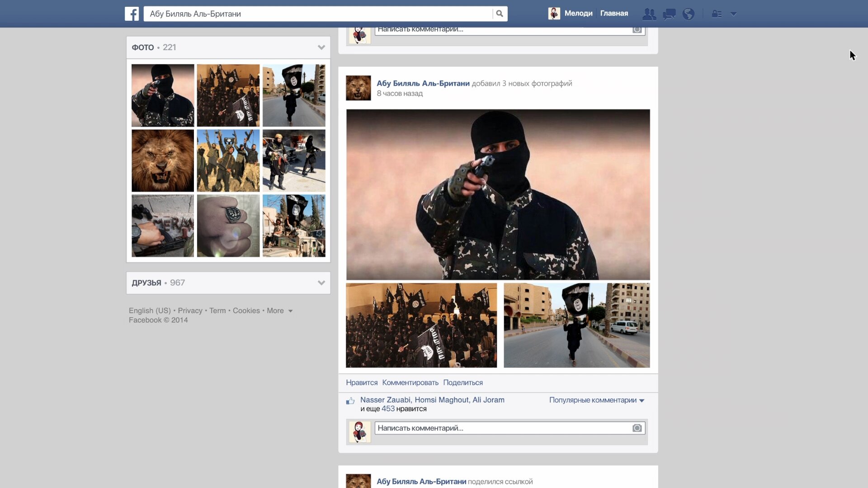Open the notifications globe icon
The width and height of the screenshot is (868, 488).
[x=689, y=14]
